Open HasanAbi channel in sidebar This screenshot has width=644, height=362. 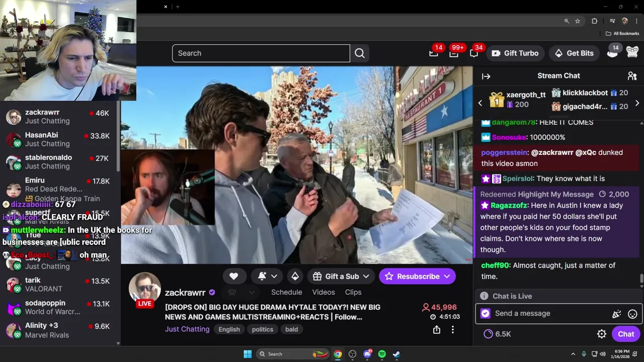60,139
